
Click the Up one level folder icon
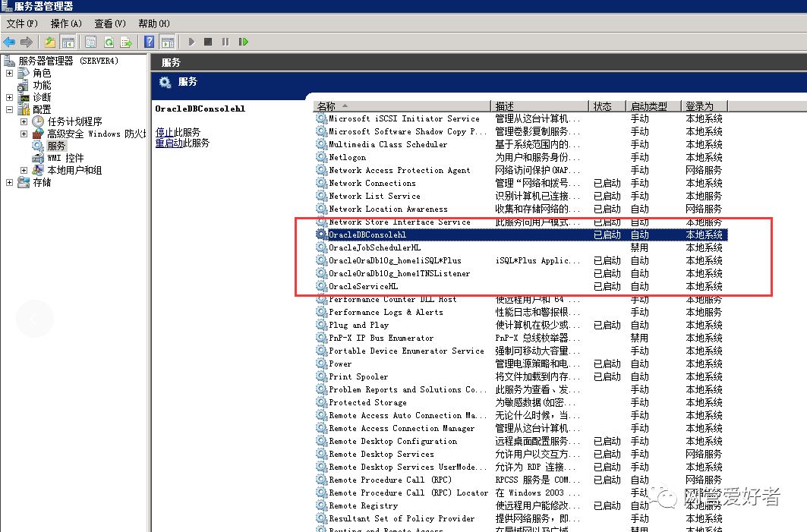tap(49, 42)
